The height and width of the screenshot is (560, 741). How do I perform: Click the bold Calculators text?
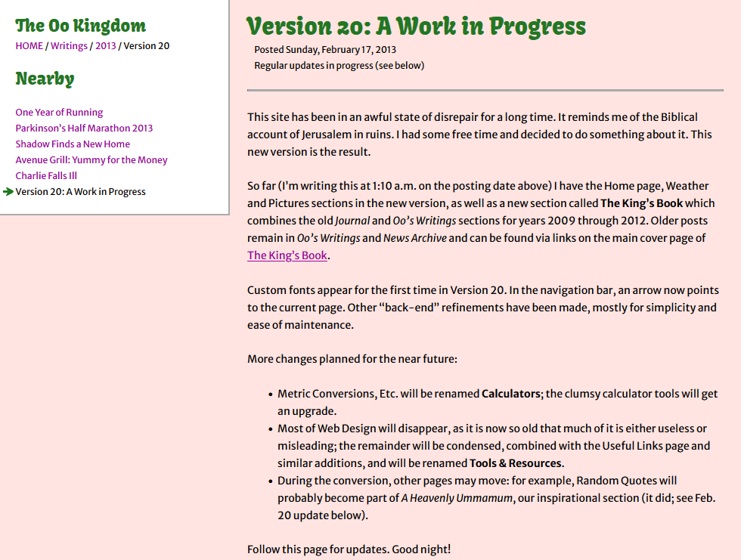coord(510,394)
